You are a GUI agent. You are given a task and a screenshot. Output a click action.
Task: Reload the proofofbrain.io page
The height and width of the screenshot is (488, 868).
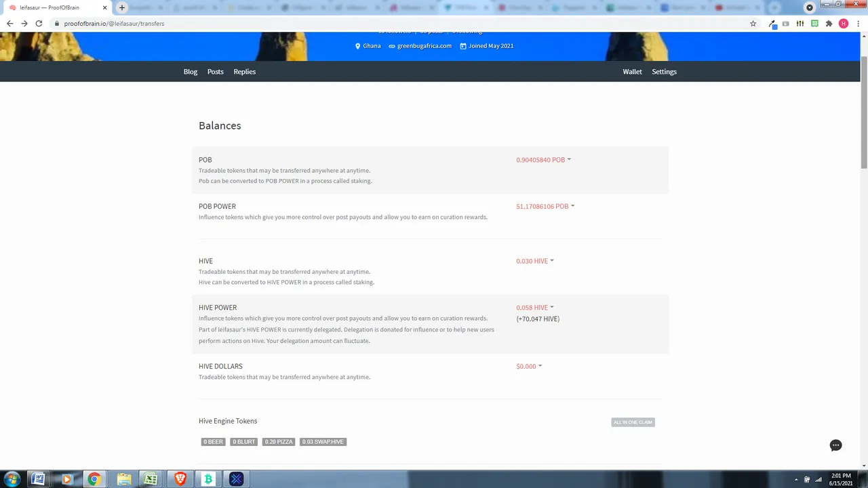pyautogui.click(x=39, y=24)
